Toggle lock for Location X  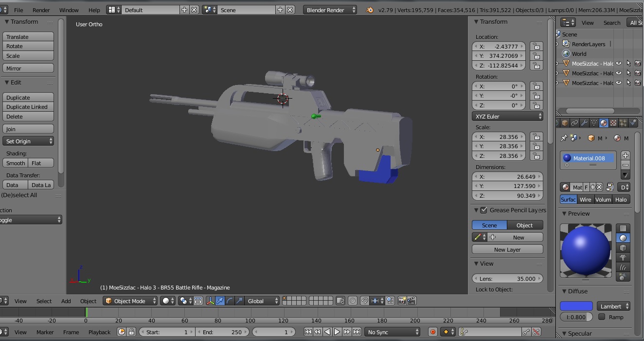coord(536,47)
